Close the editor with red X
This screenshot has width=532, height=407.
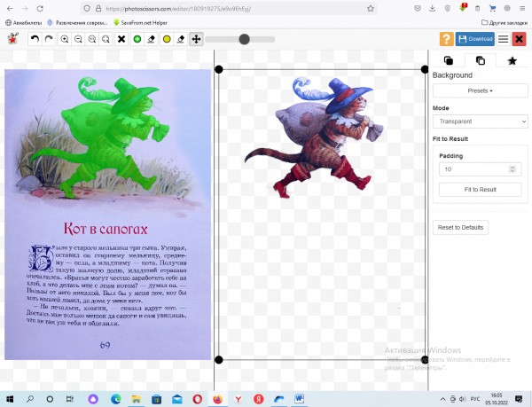pyautogui.click(x=519, y=39)
